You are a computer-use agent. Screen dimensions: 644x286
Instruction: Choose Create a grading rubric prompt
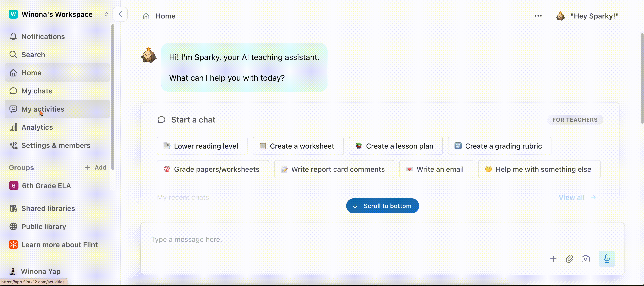(500, 146)
